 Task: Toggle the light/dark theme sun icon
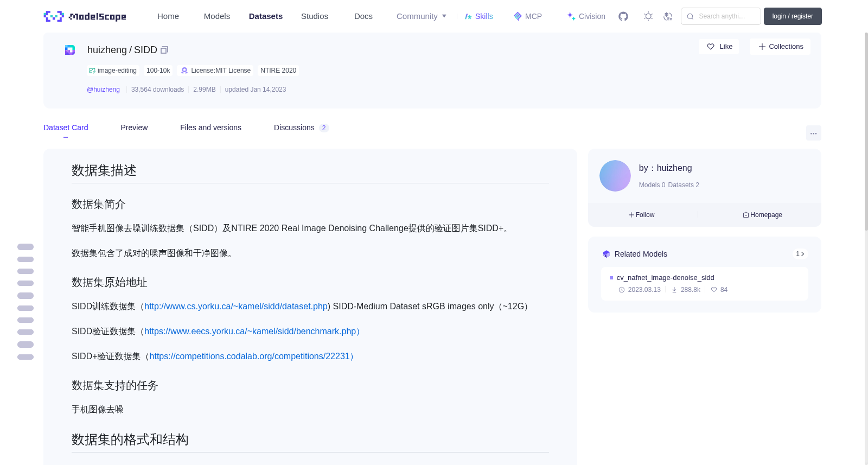pyautogui.click(x=648, y=16)
